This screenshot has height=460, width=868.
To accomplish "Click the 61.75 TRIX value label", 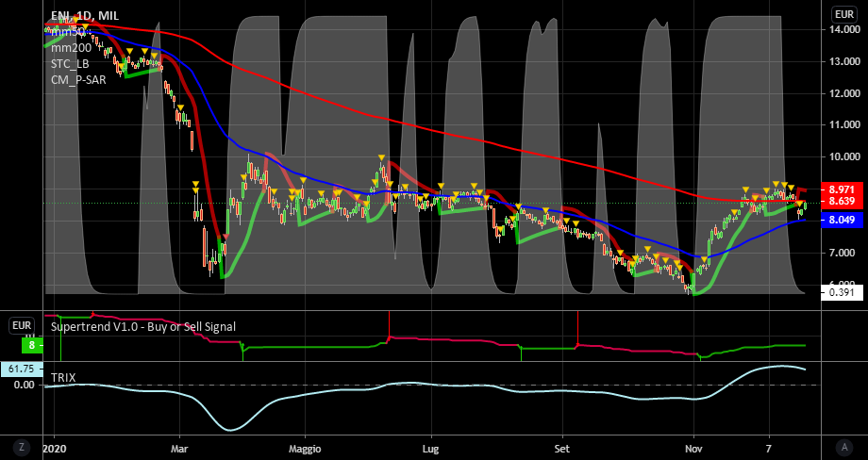I will click(x=21, y=370).
